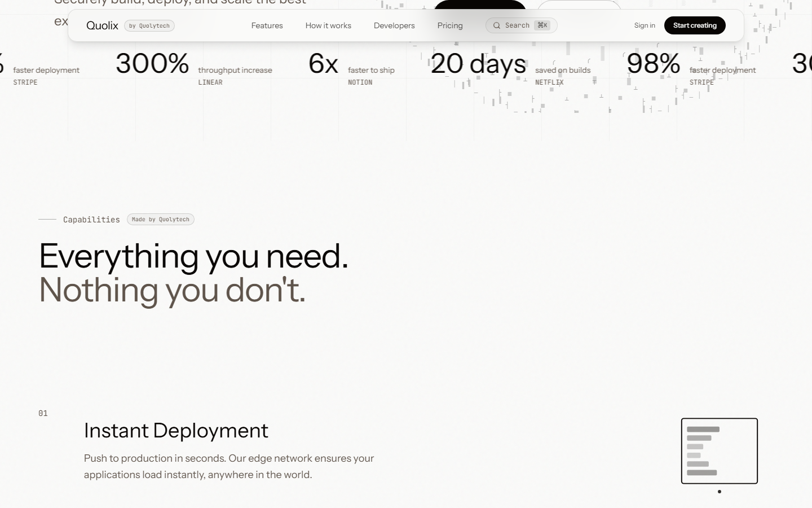Click the 'by Quolytech' badge in navbar
The height and width of the screenshot is (508, 812).
point(149,25)
